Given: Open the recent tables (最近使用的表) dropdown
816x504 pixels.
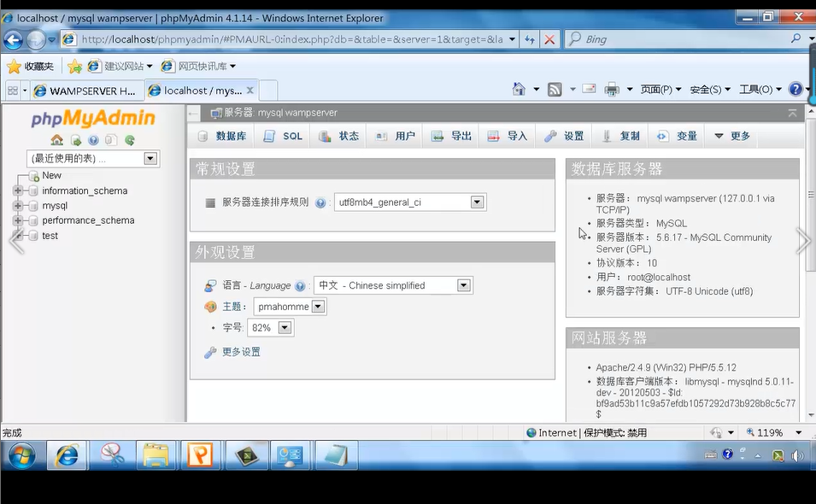Looking at the screenshot, I should pyautogui.click(x=93, y=159).
